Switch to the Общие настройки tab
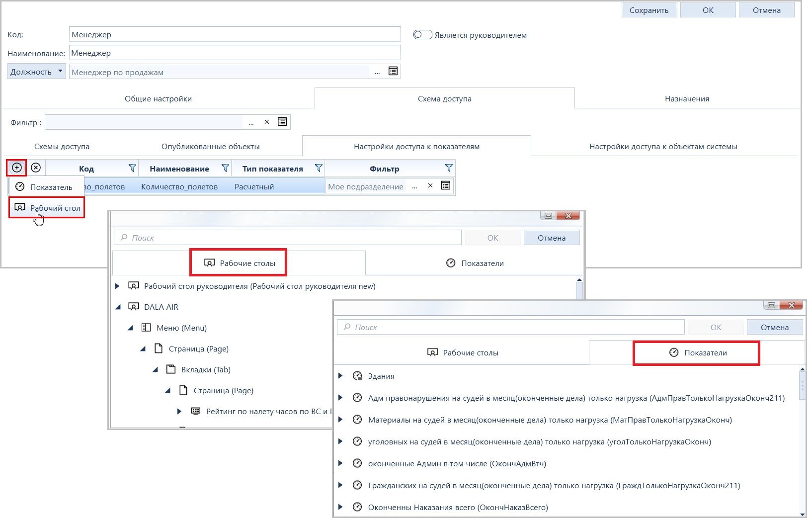 pos(158,98)
